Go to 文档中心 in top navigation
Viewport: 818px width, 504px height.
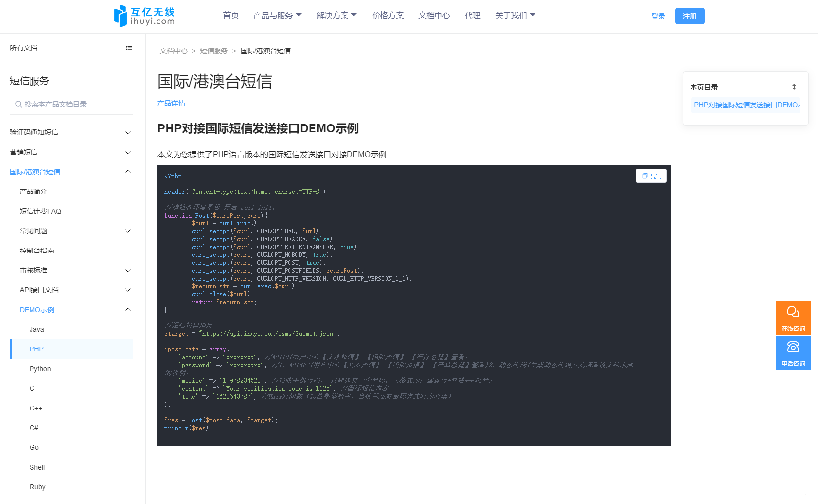[x=434, y=16]
